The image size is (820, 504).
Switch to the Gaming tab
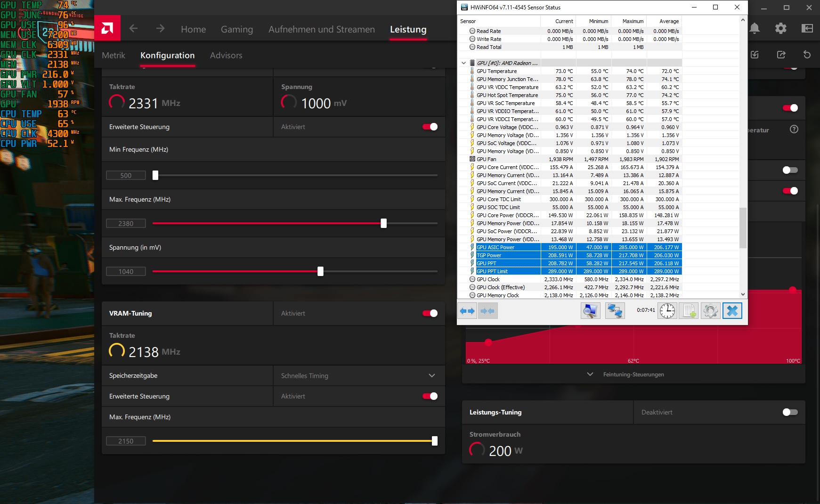(x=237, y=29)
